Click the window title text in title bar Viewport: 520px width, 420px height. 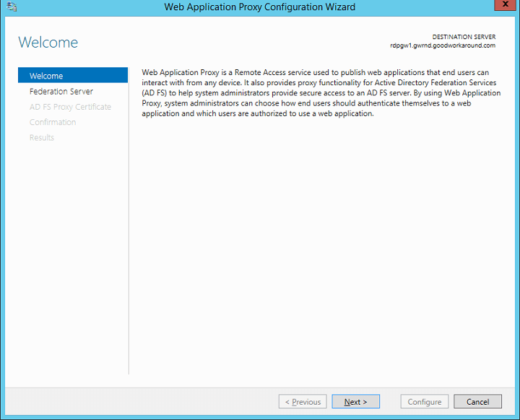[x=259, y=7]
